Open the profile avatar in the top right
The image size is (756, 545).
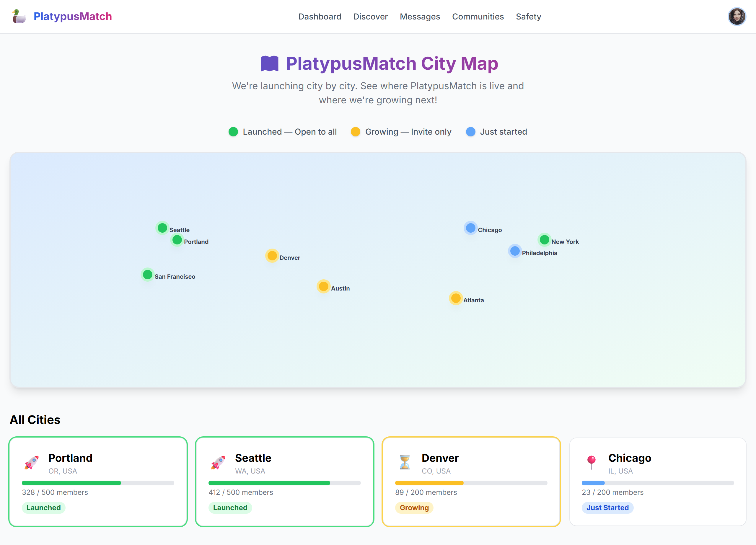point(737,16)
